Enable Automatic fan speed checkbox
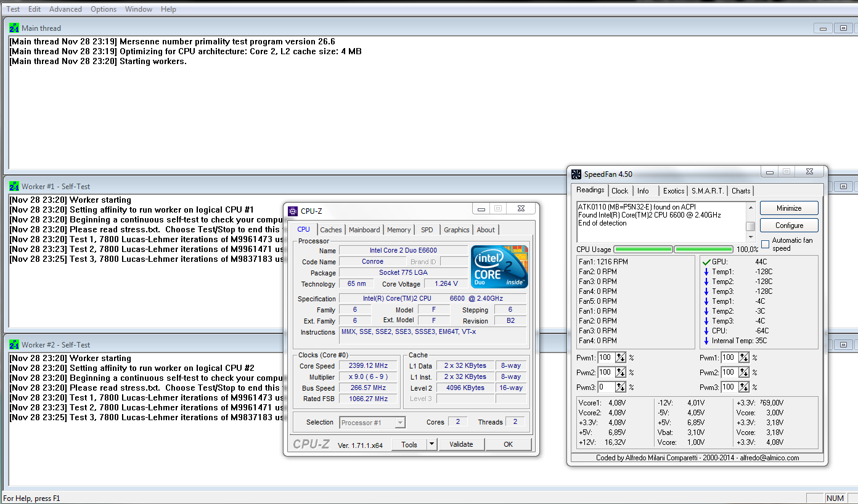The height and width of the screenshot is (504, 858). pos(766,245)
